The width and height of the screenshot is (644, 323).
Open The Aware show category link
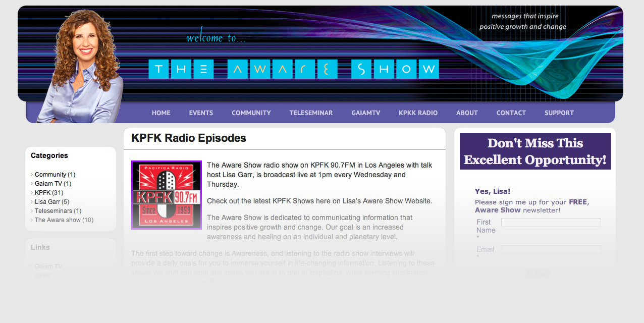point(58,220)
